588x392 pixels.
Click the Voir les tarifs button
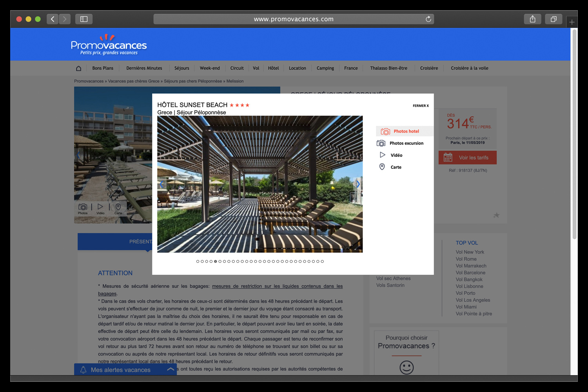pyautogui.click(x=467, y=158)
